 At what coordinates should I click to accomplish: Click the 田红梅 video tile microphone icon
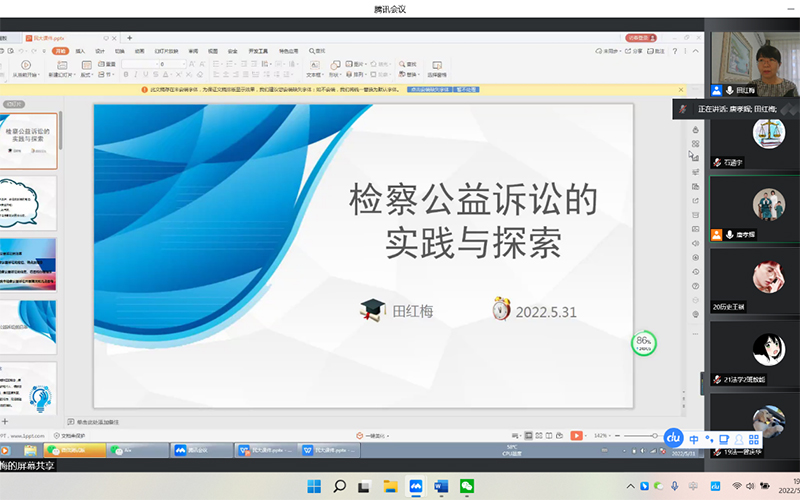[730, 90]
